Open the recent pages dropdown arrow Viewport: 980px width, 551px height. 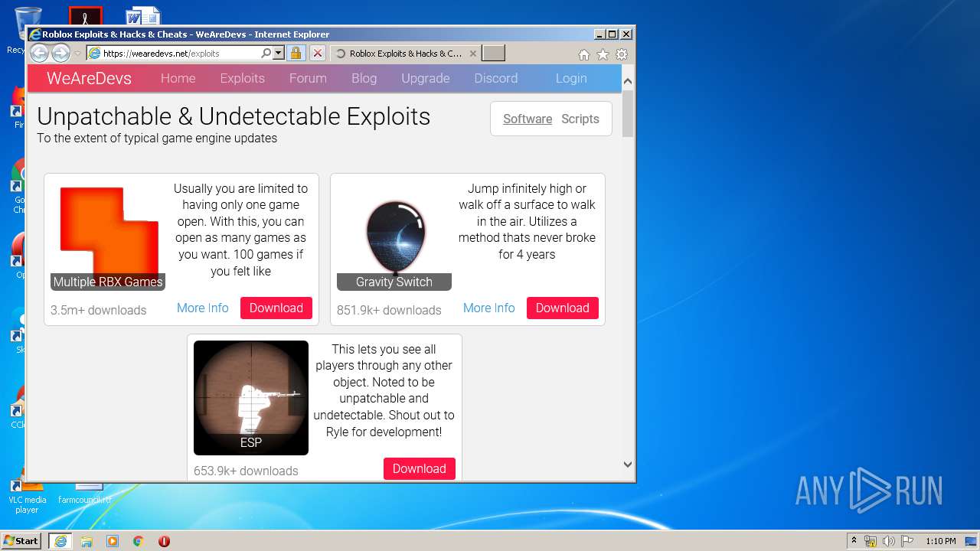pyautogui.click(x=77, y=54)
